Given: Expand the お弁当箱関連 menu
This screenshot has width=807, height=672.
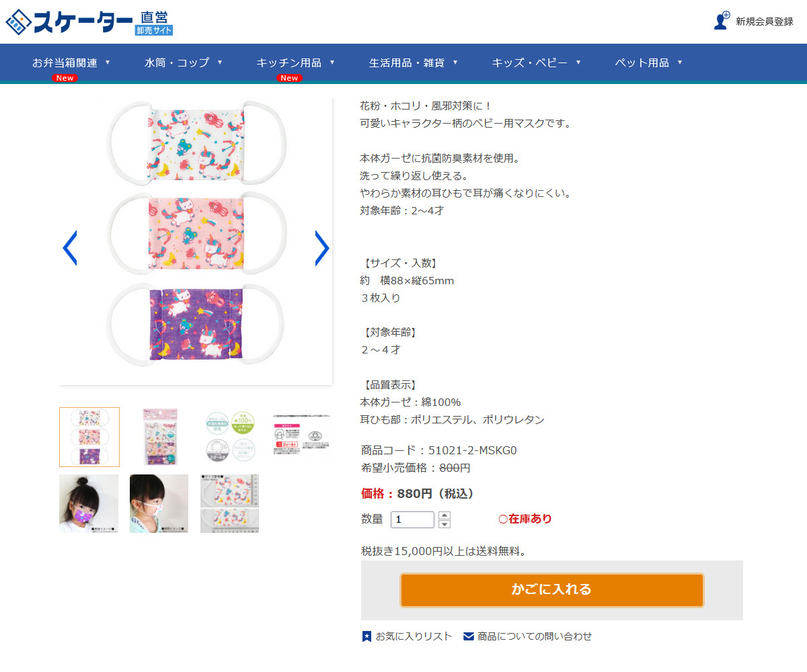Looking at the screenshot, I should tap(71, 63).
